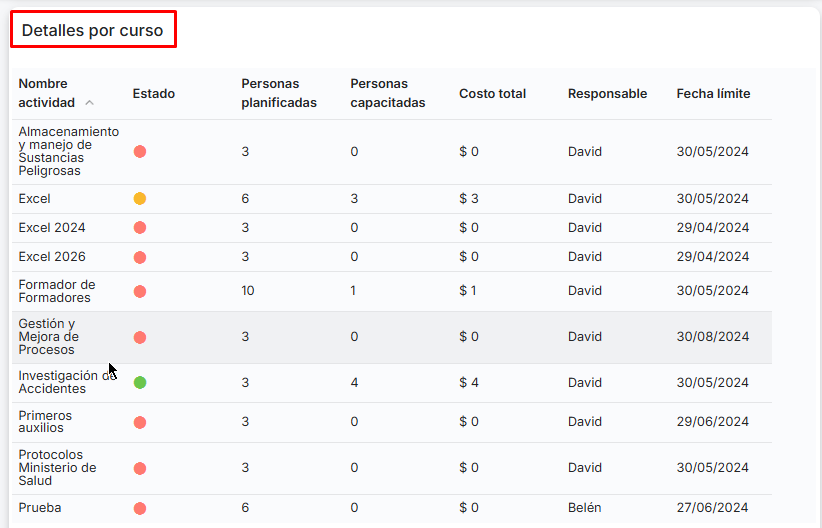Click date 30/08/2024 in Gestión row

(x=712, y=337)
